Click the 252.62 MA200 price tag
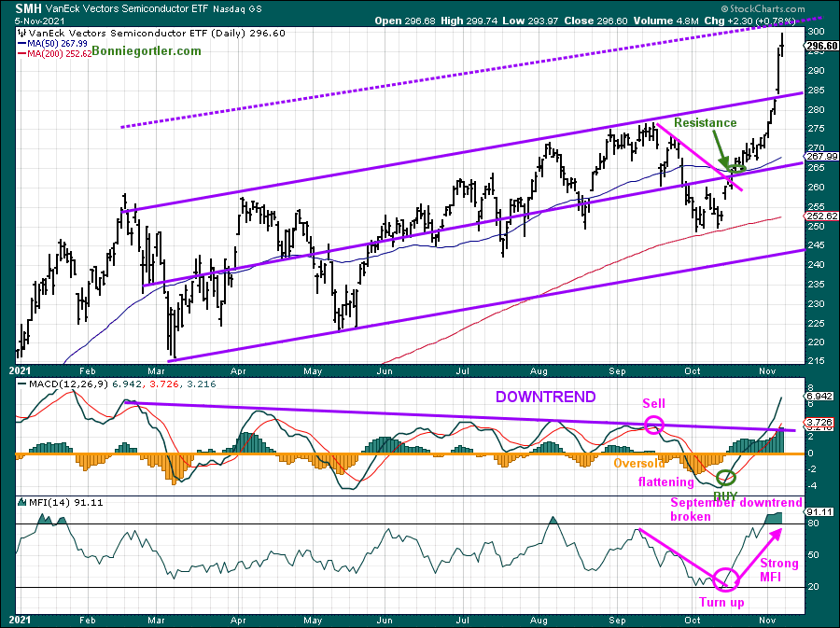Screen dimensions: 840x628 (822, 216)
